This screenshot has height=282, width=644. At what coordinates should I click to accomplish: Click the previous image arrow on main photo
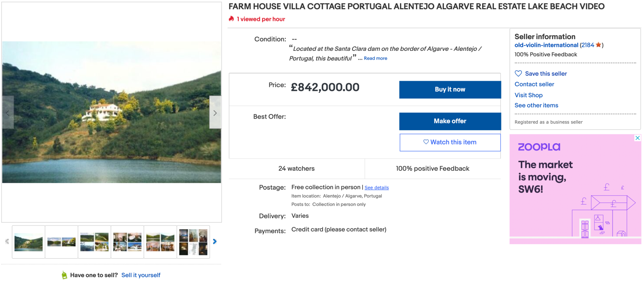8,113
